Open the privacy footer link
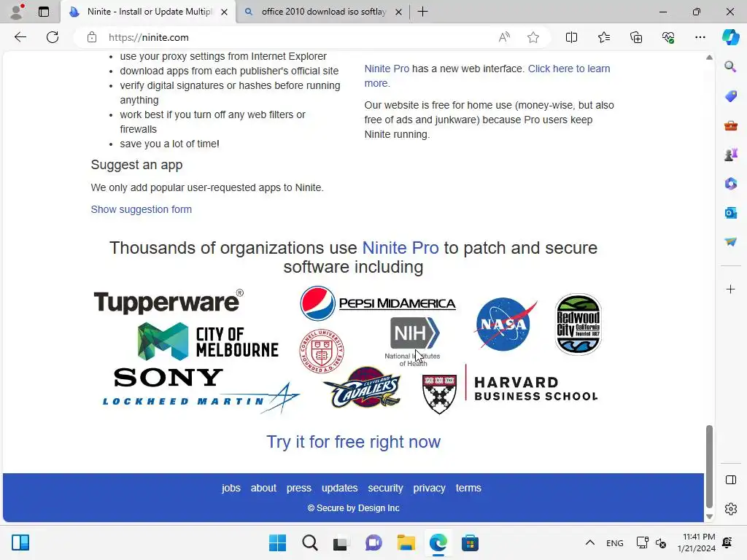747x560 pixels. click(429, 488)
